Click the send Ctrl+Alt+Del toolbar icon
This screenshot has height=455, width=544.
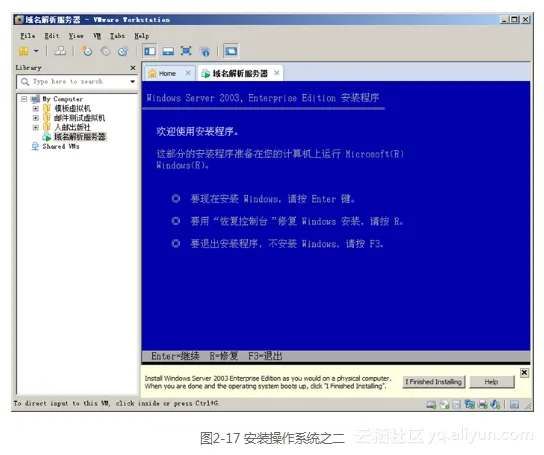tap(60, 51)
